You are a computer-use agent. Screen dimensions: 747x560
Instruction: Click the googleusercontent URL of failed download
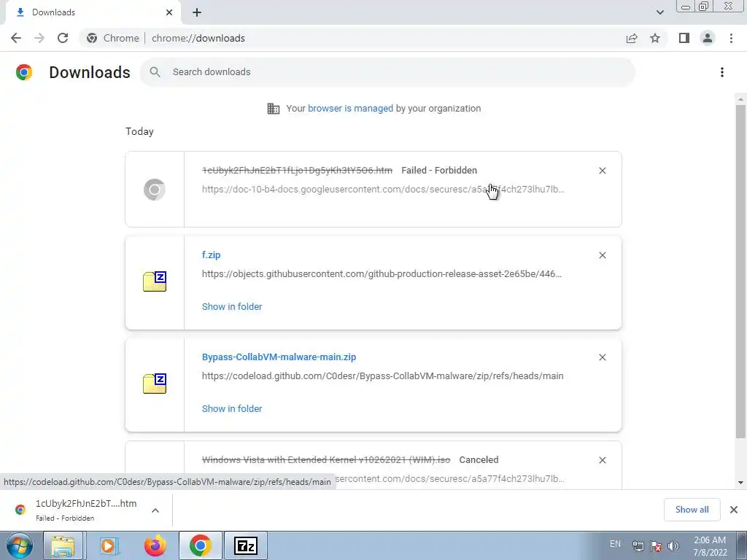383,190
